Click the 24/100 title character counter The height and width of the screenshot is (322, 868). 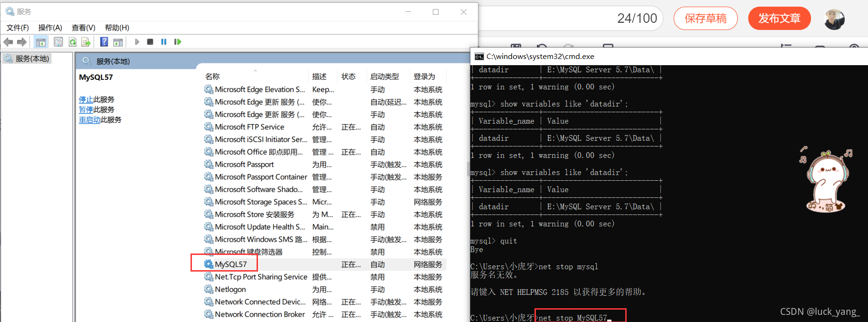[x=637, y=19]
